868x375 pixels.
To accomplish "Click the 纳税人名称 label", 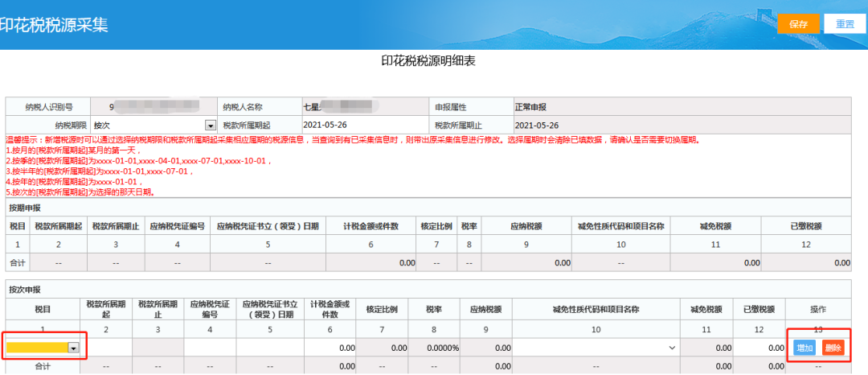I will click(242, 107).
